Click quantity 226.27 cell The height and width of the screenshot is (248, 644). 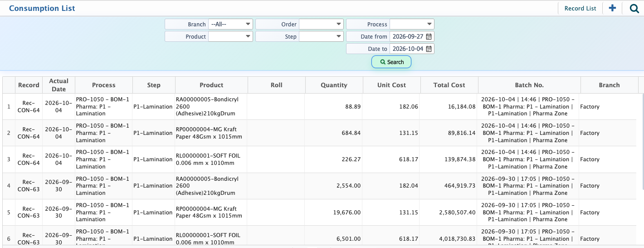[351, 159]
